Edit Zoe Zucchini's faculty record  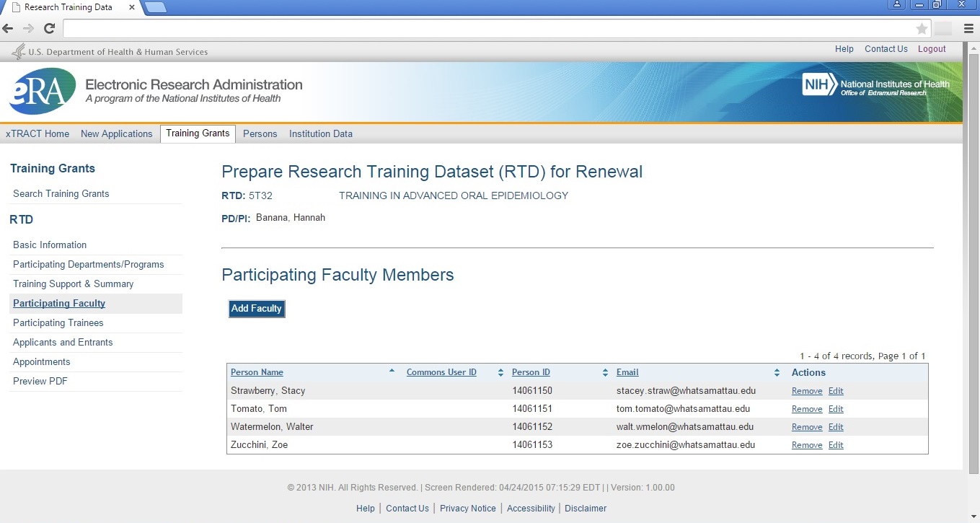coord(835,445)
